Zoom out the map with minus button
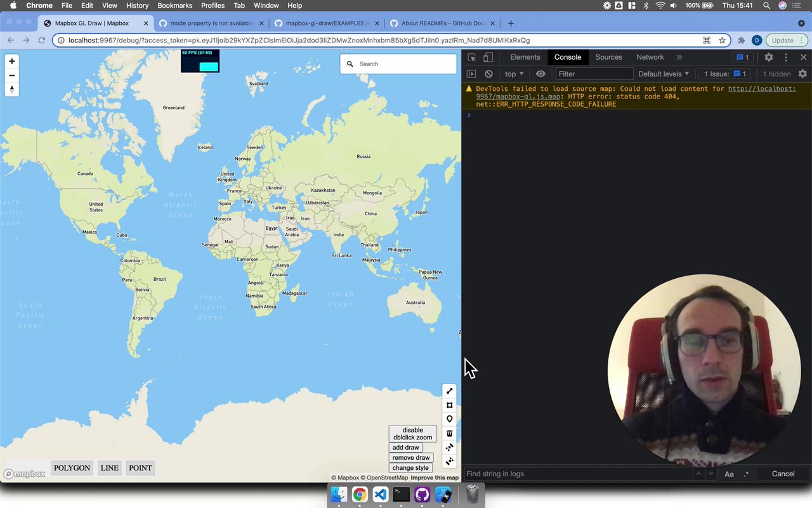Screen dimensions: 812x508 (x=11, y=76)
